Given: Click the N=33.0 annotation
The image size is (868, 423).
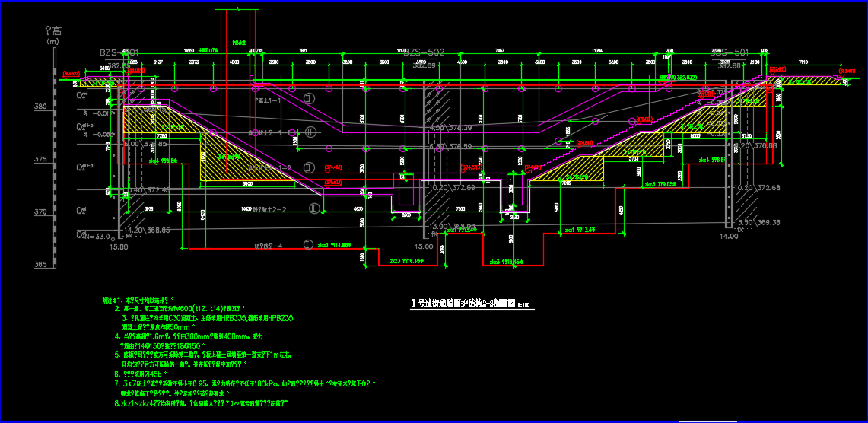Looking at the screenshot, I should 97,236.
